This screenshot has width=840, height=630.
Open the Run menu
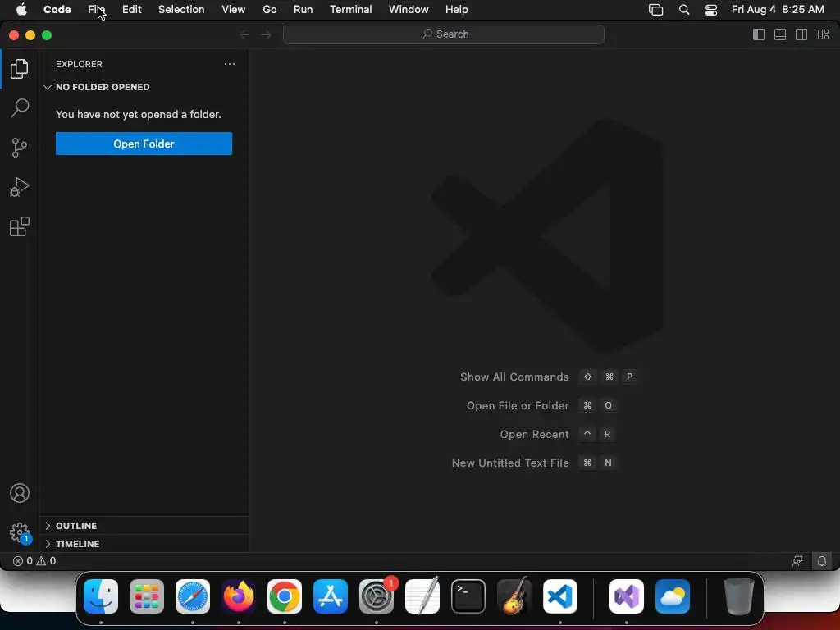point(304,10)
